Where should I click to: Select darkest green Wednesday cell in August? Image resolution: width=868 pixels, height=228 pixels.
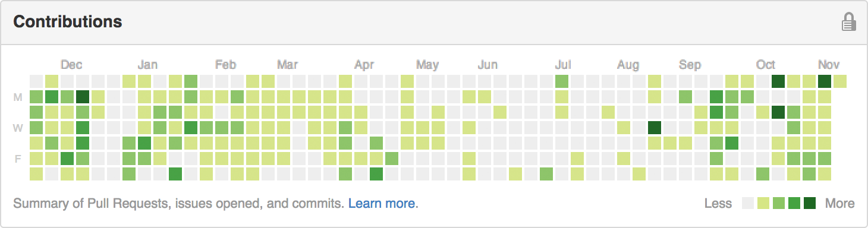655,127
